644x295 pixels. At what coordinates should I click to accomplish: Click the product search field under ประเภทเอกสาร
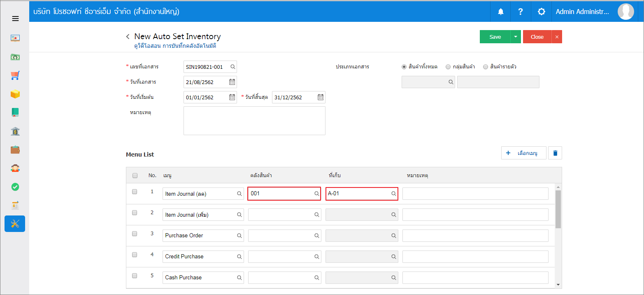(x=428, y=82)
